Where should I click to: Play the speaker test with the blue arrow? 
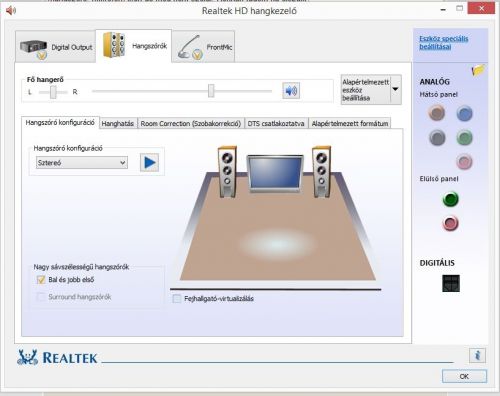(149, 163)
